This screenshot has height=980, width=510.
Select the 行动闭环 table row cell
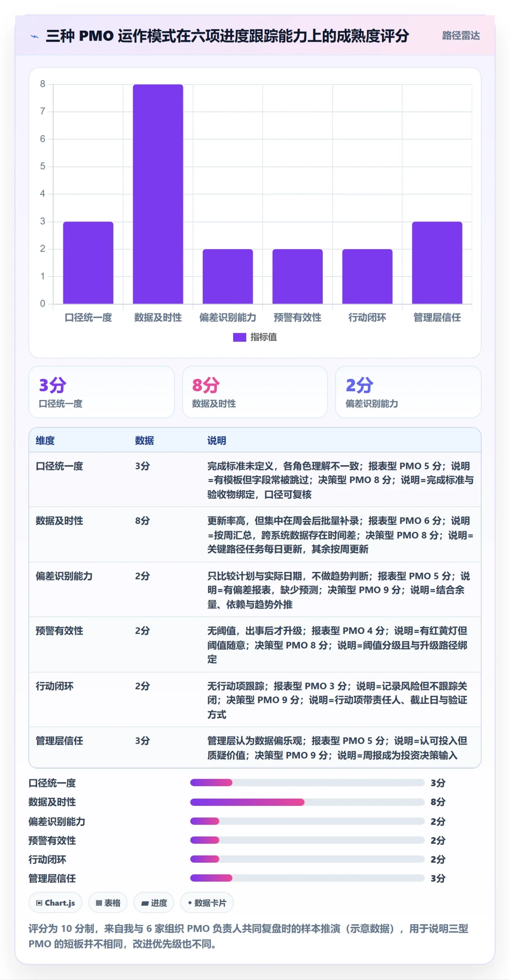pyautogui.click(x=54, y=686)
